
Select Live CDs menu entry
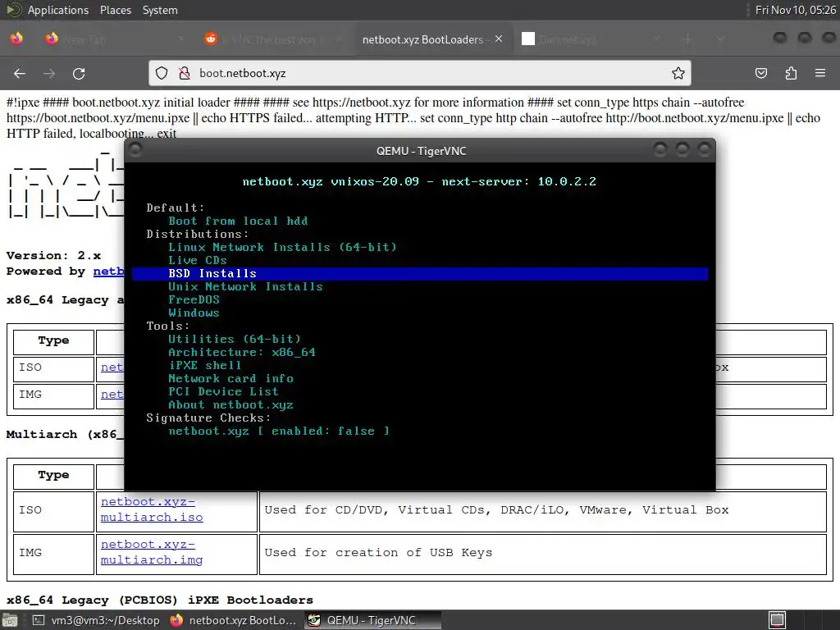pos(198,260)
